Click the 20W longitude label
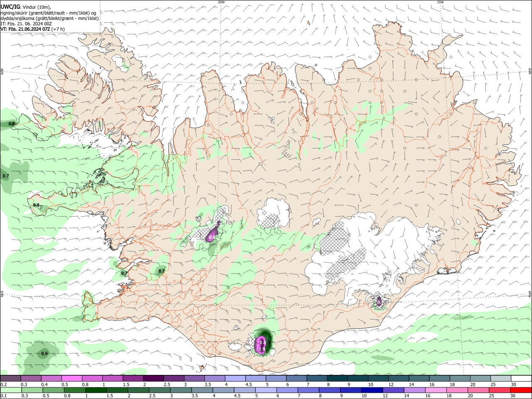The image size is (532, 399). pyautogui.click(x=221, y=2)
